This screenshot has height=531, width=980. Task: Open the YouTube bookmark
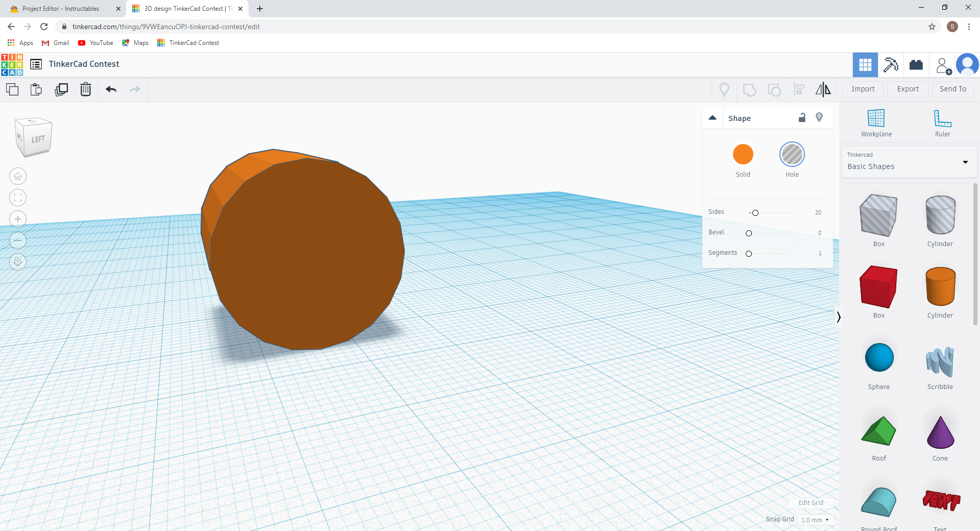(x=95, y=43)
